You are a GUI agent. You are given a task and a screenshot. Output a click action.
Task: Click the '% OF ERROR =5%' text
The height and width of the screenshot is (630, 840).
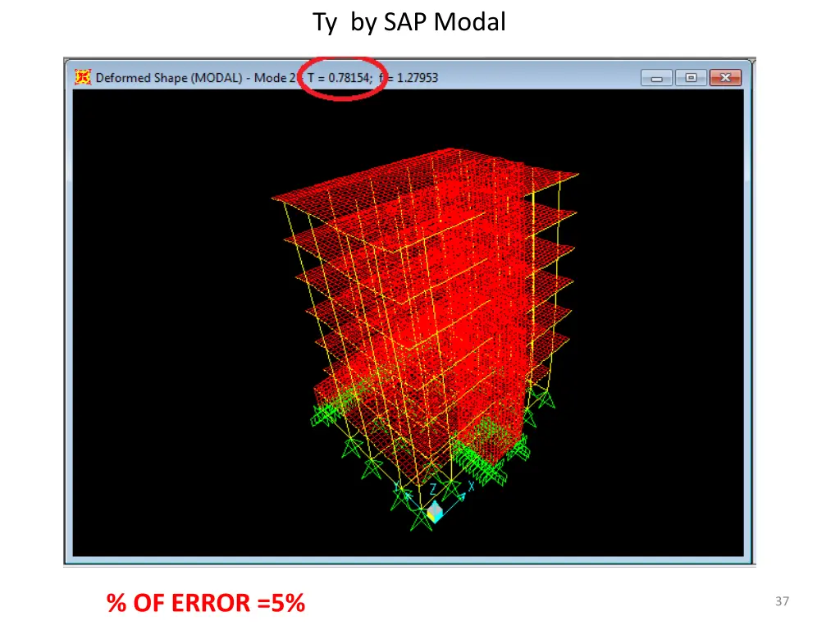tap(206, 603)
